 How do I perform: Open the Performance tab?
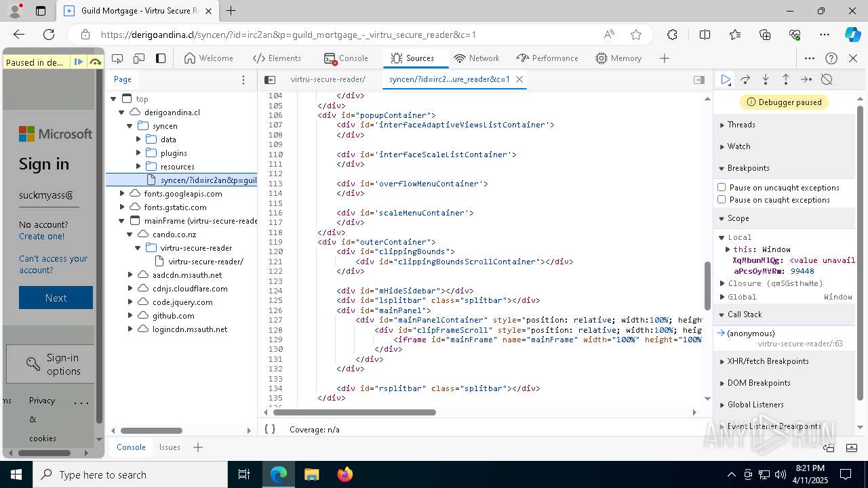(x=547, y=58)
